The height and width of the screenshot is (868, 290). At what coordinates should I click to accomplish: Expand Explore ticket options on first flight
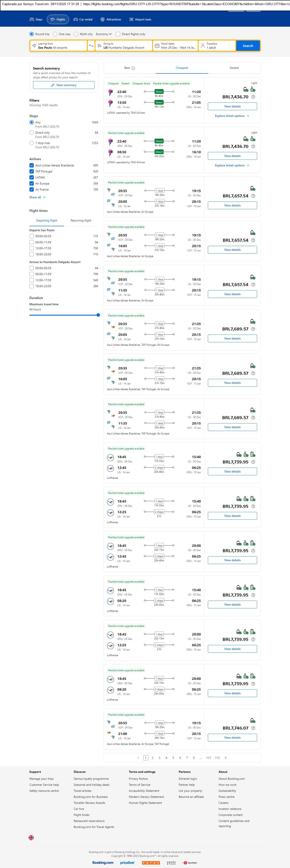click(232, 116)
